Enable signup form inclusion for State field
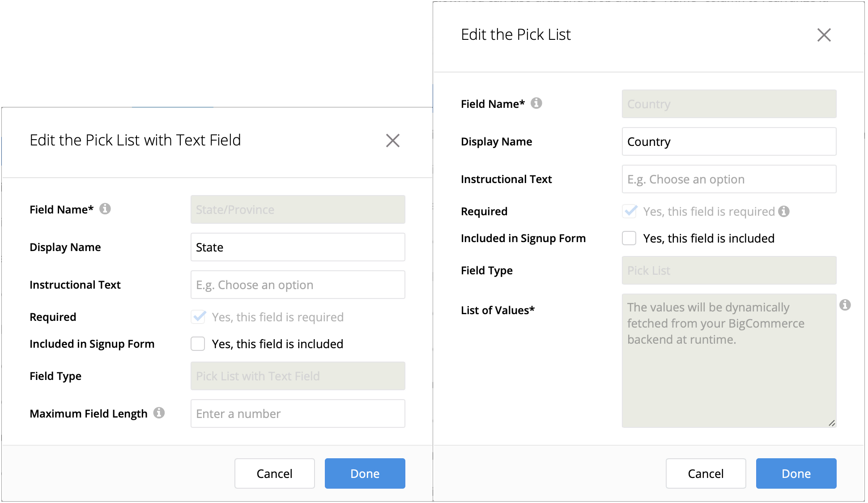Viewport: 868px width, 503px height. (x=198, y=344)
